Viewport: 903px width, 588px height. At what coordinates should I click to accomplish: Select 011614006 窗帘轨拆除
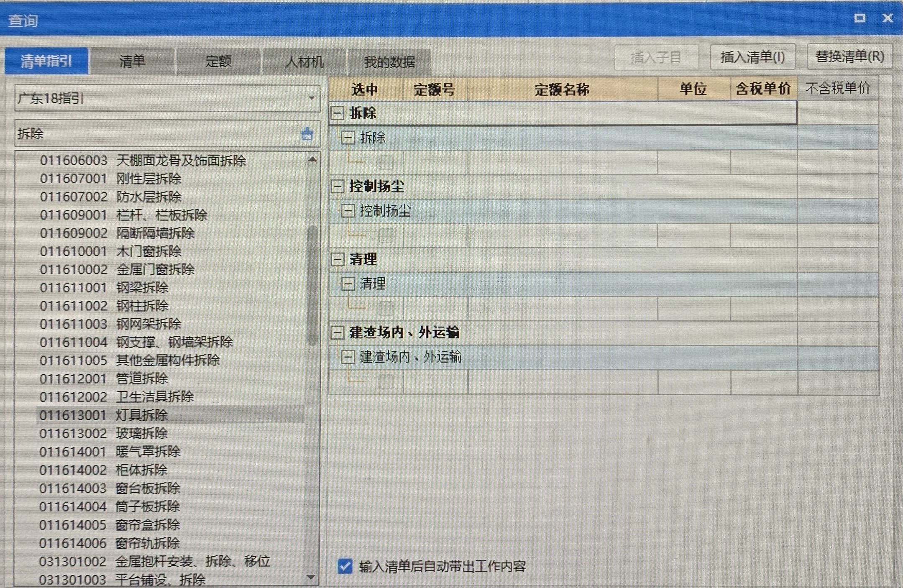click(x=110, y=543)
